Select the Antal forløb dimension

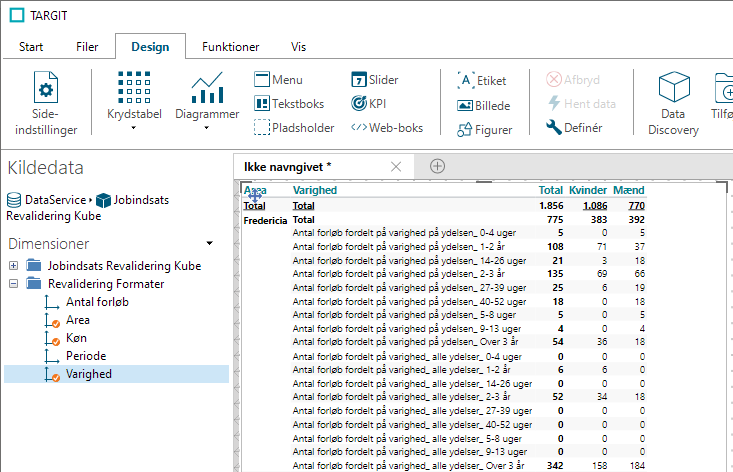[97, 302]
